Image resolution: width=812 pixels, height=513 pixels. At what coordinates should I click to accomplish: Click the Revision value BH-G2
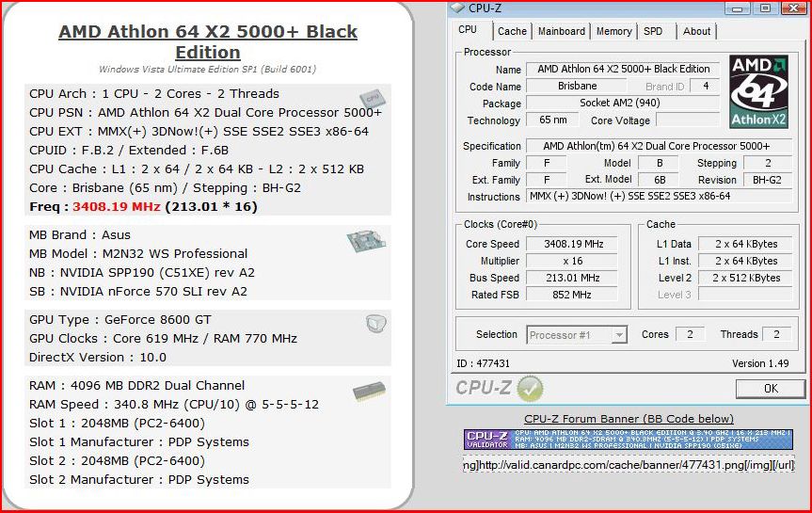pyautogui.click(x=768, y=180)
